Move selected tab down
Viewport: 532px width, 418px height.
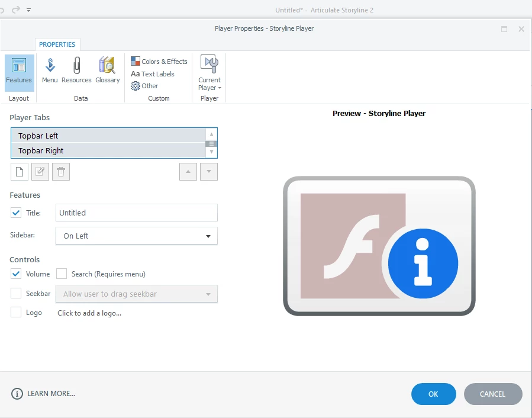(x=209, y=172)
